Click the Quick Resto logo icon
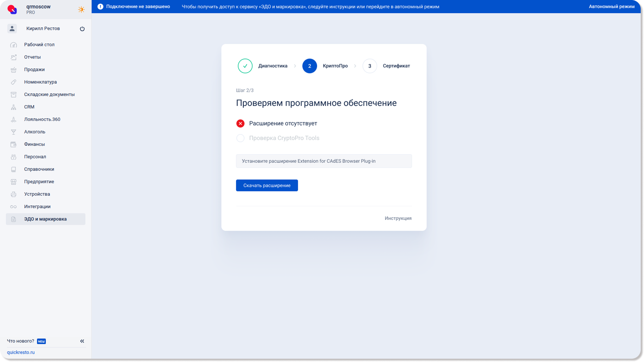 pos(12,9)
